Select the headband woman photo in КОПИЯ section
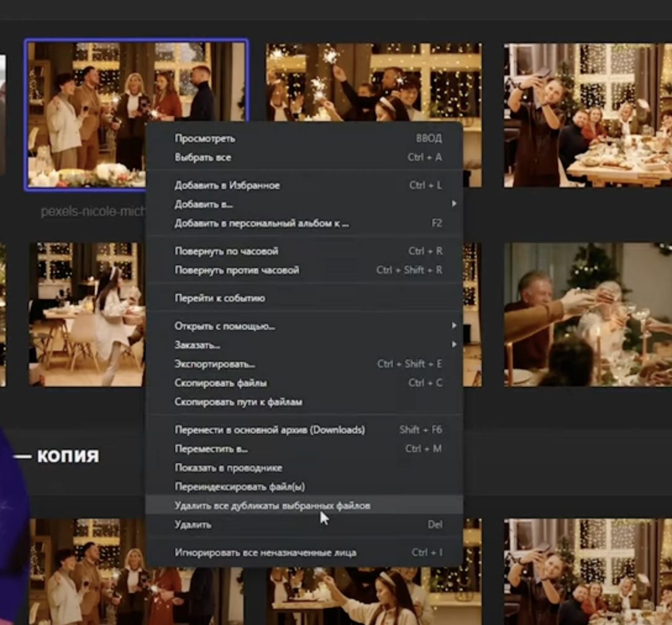This screenshot has height=625, width=672. (373, 596)
